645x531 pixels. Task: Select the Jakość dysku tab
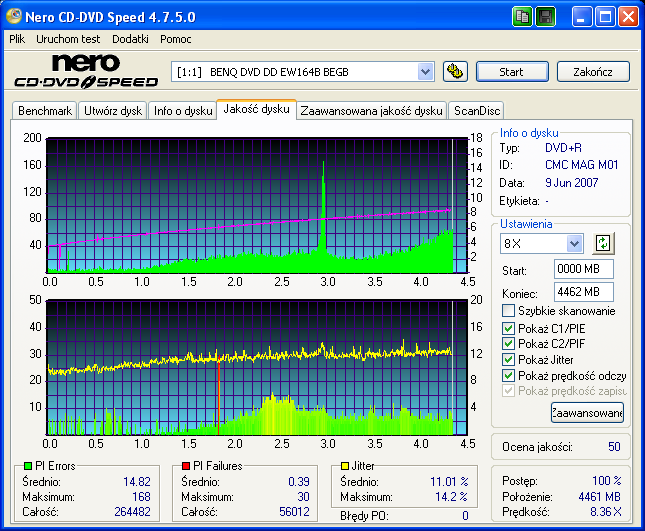256,109
